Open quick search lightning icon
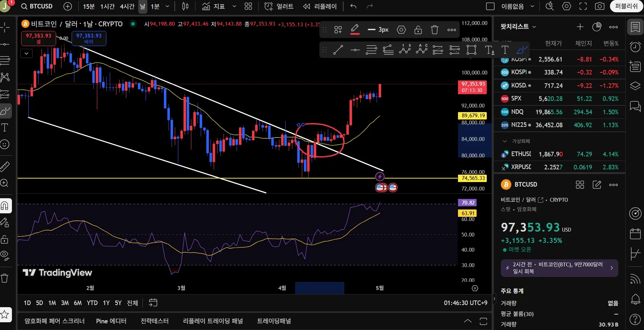644x330 pixels. (x=550, y=6)
